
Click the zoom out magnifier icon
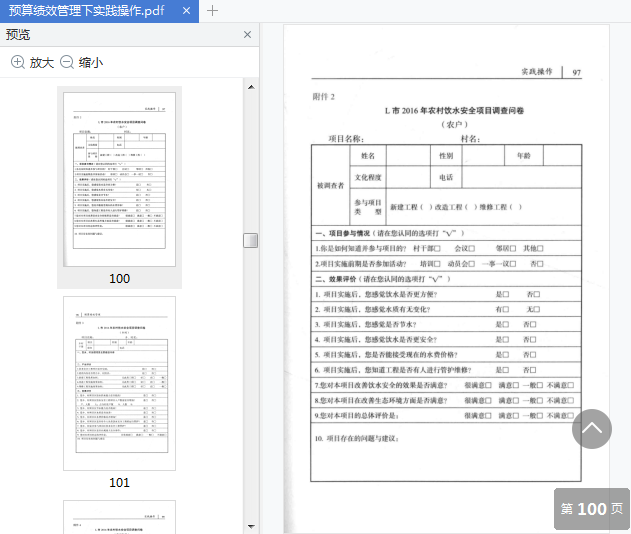pos(67,62)
